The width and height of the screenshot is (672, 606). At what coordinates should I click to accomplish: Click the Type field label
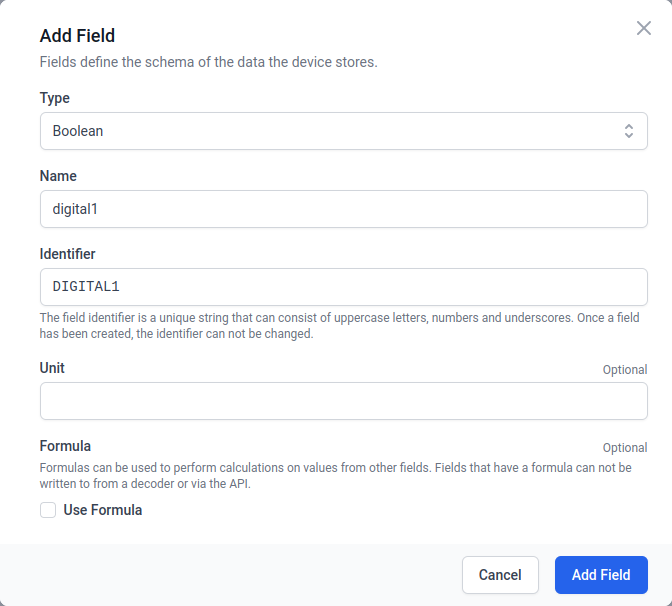[55, 98]
